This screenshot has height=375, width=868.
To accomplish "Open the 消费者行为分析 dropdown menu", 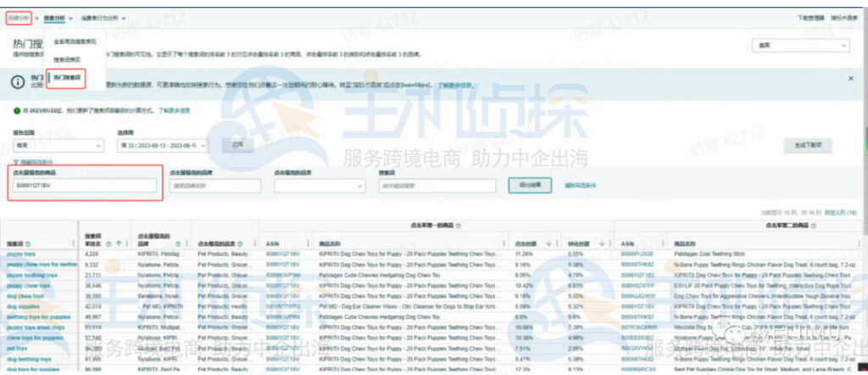I will (x=103, y=18).
